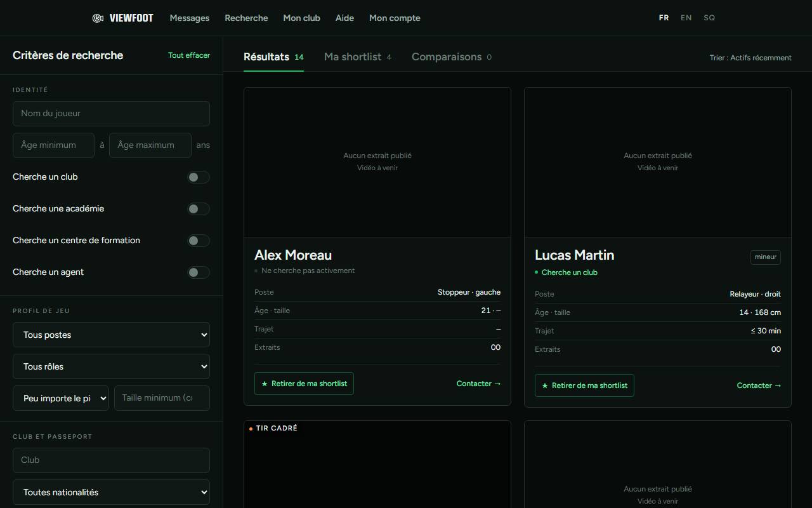Click Alex Moreau's video placeholder
This screenshot has height=508, width=812.
click(x=377, y=162)
